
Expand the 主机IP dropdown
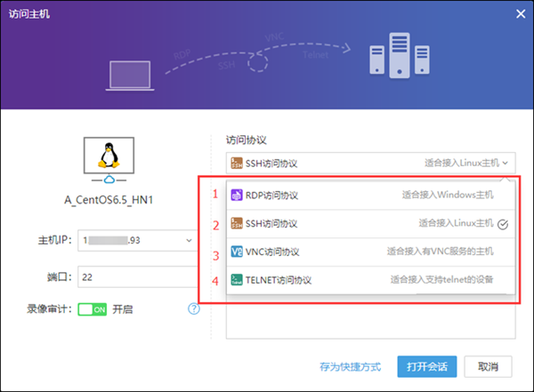click(190, 240)
